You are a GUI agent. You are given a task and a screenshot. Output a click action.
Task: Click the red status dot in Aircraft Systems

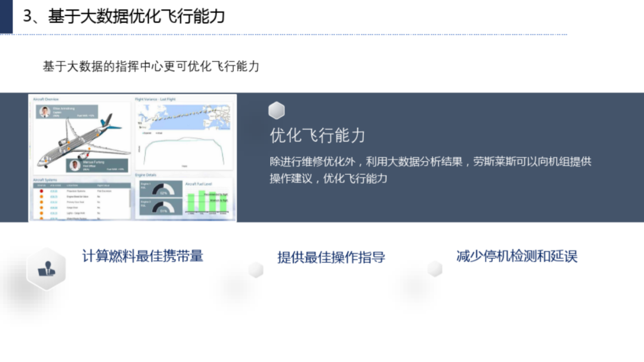click(41, 191)
